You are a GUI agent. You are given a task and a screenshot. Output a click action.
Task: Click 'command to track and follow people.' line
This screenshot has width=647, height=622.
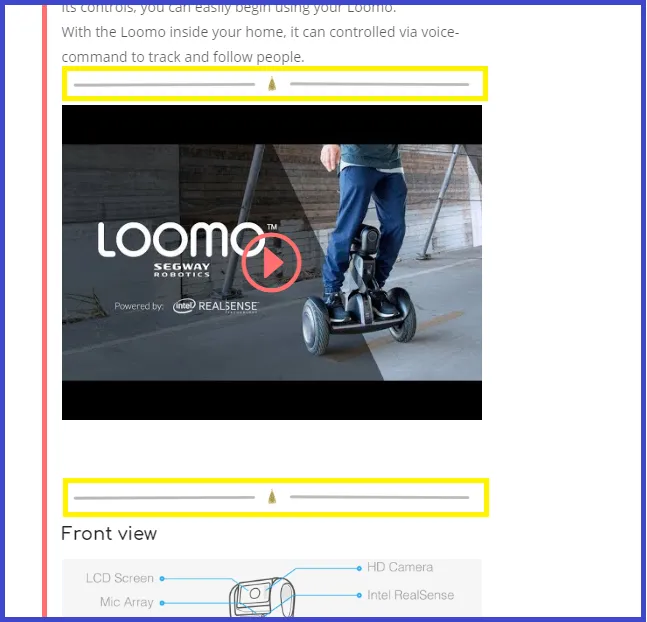183,57
